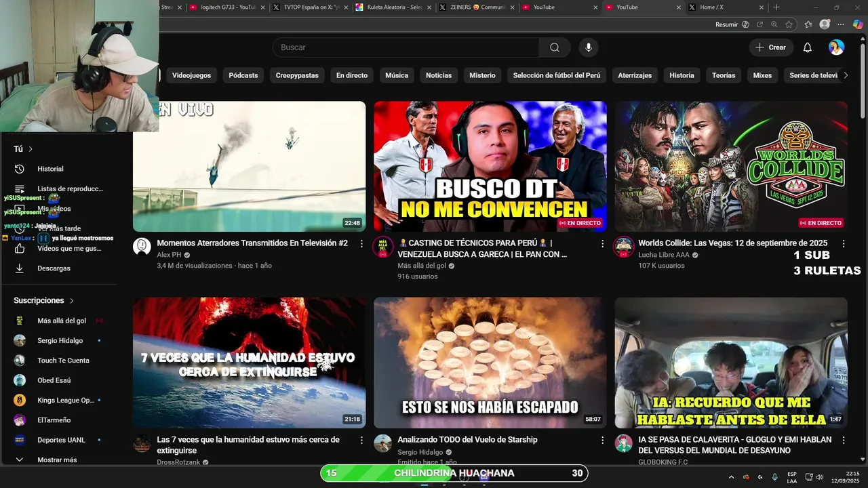Show more category chips arrow
The height and width of the screenshot is (488, 868).
(845, 75)
